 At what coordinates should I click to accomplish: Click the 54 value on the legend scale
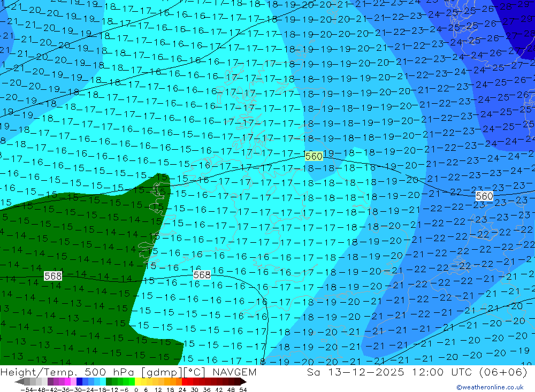coord(242,389)
